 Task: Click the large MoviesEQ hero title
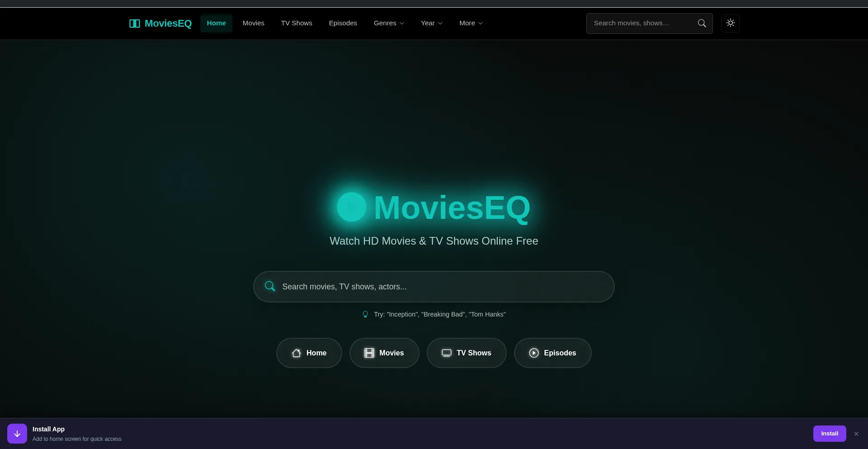click(452, 208)
